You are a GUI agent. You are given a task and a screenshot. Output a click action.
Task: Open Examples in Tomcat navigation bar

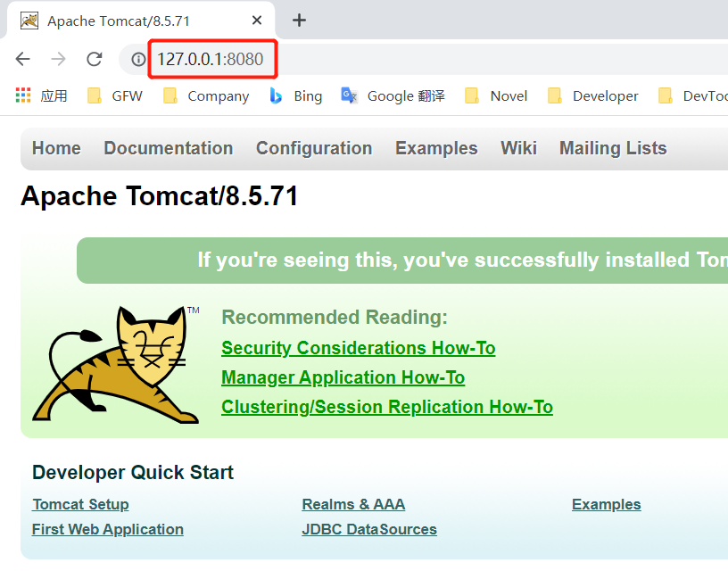[436, 148]
